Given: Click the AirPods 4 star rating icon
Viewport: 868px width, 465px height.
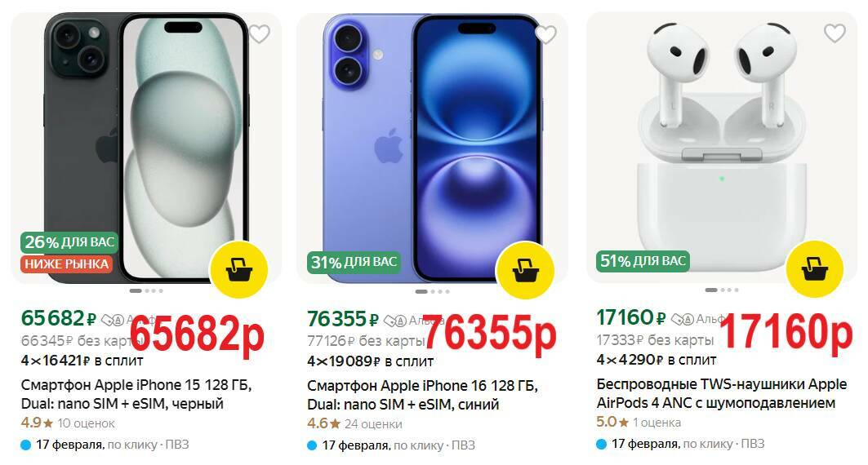Looking at the screenshot, I should [x=624, y=423].
